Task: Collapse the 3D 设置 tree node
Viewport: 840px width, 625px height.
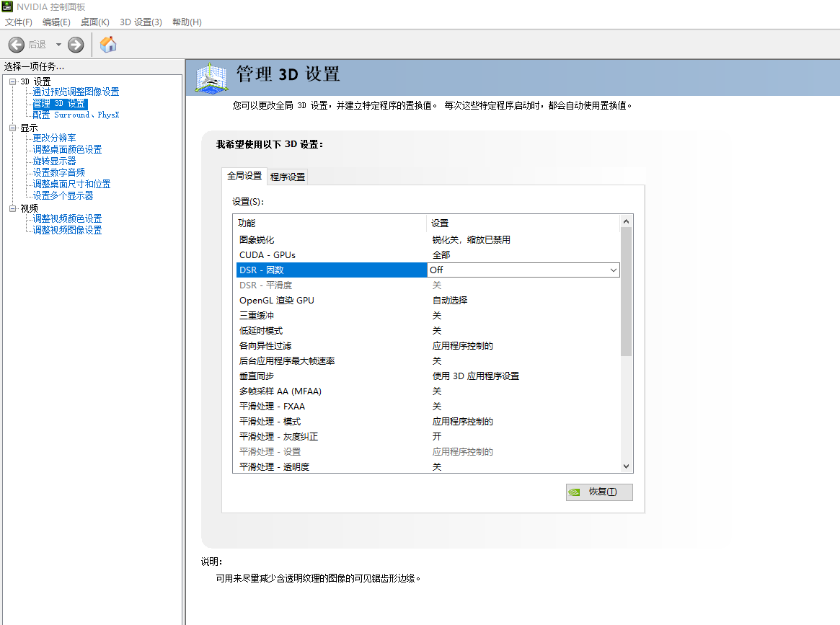Action: pos(12,81)
